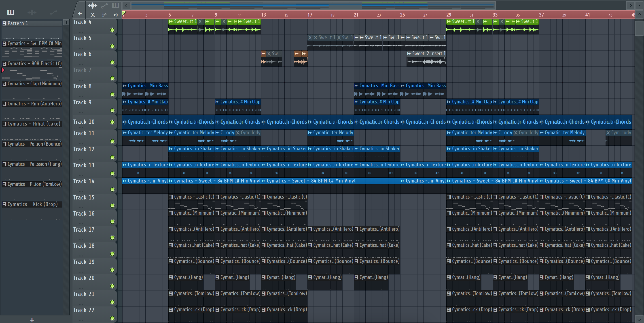
Task: Click the Track 7 header label
Action: point(82,70)
